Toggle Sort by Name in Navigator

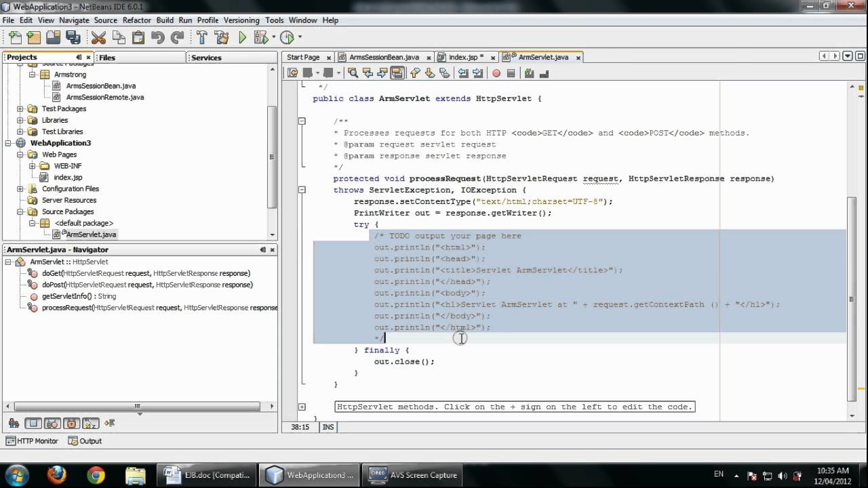(x=91, y=423)
